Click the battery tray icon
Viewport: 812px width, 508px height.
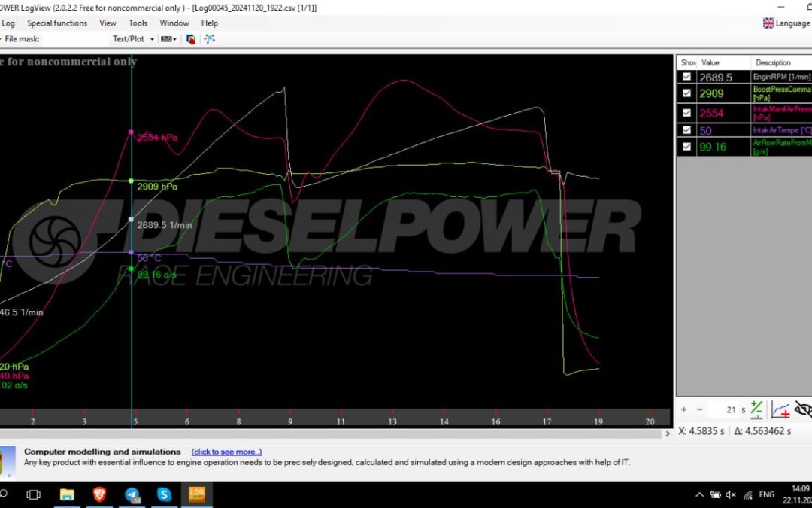pyautogui.click(x=715, y=495)
